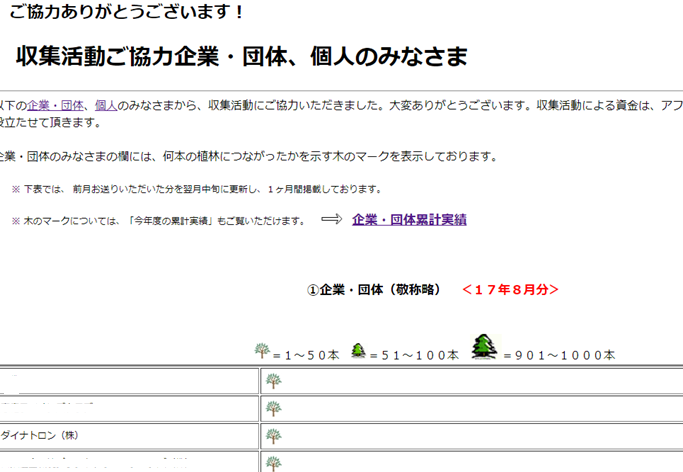Click the note starting with ※ 下表では
The image size is (683, 472).
(196, 189)
